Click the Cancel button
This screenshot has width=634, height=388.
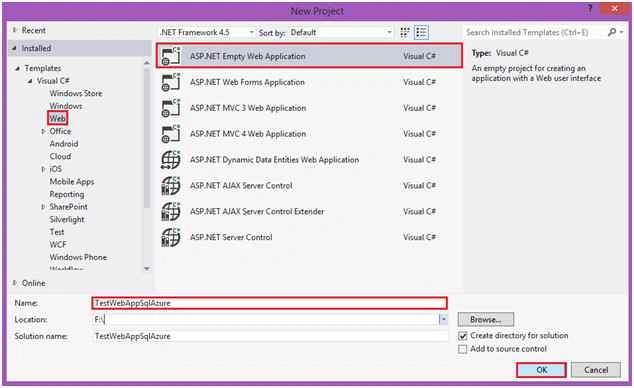[x=596, y=370]
